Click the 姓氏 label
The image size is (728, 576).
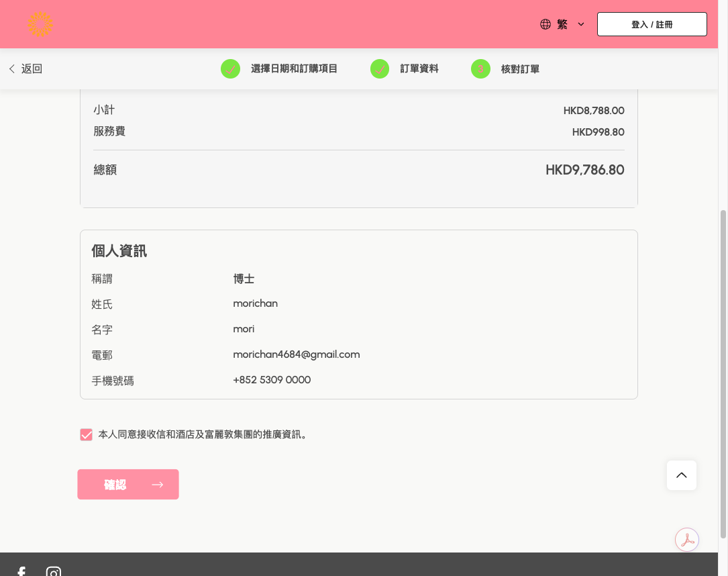pos(102,304)
